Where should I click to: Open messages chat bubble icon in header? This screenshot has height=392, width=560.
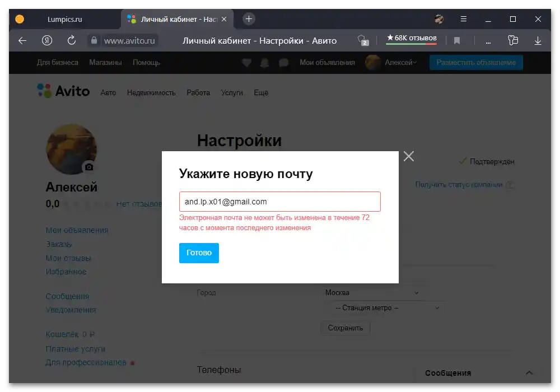tap(283, 63)
